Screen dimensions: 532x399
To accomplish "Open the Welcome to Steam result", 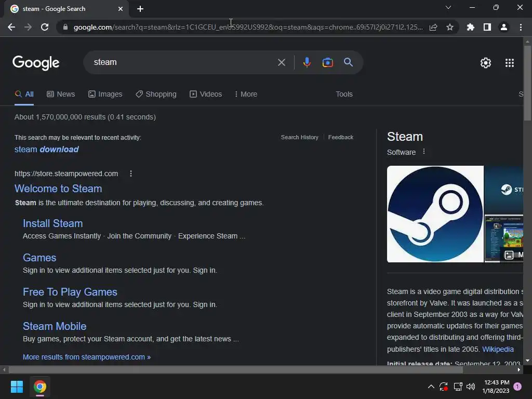I will [58, 189].
